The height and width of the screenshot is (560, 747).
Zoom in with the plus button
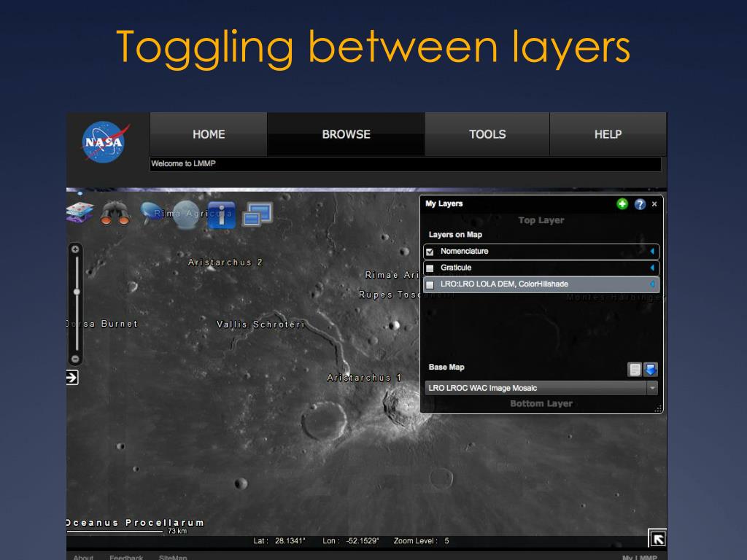[x=75, y=249]
